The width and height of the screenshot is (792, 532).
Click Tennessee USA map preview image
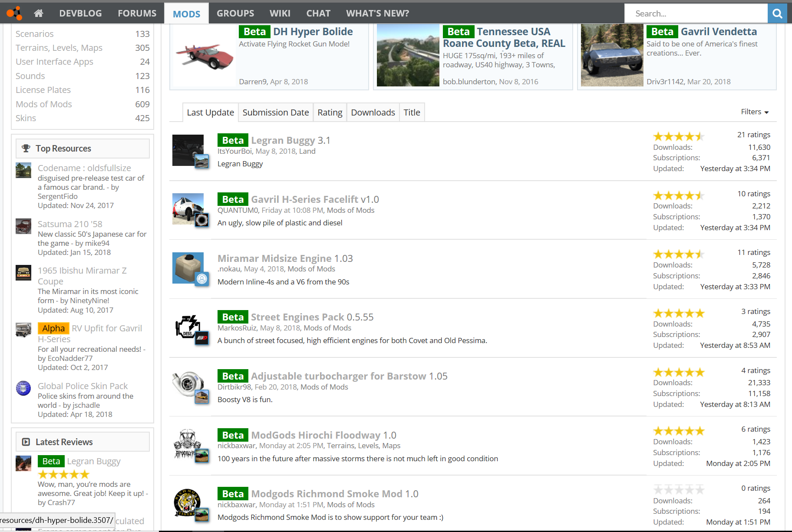pyautogui.click(x=408, y=55)
